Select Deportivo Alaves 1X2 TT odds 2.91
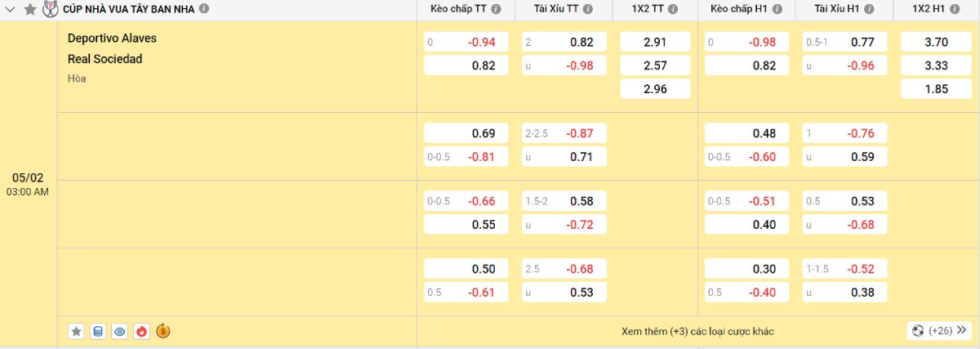 (x=655, y=42)
